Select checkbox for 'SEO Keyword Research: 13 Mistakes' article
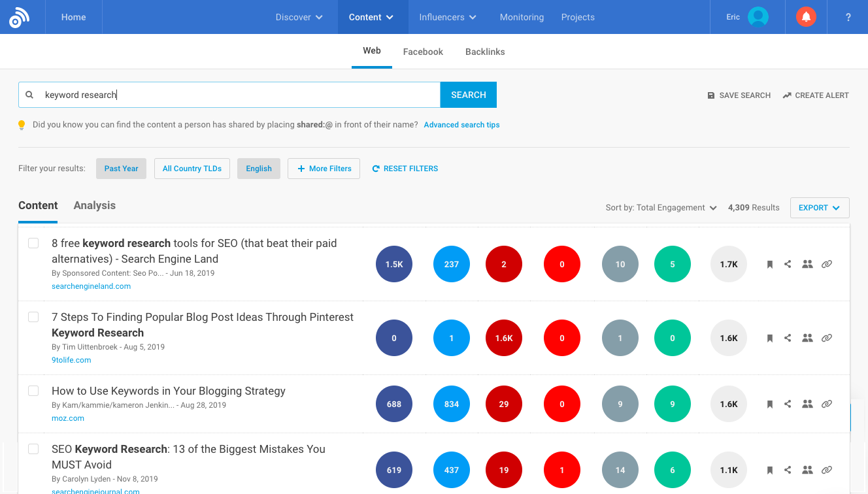The width and height of the screenshot is (868, 494). point(33,449)
